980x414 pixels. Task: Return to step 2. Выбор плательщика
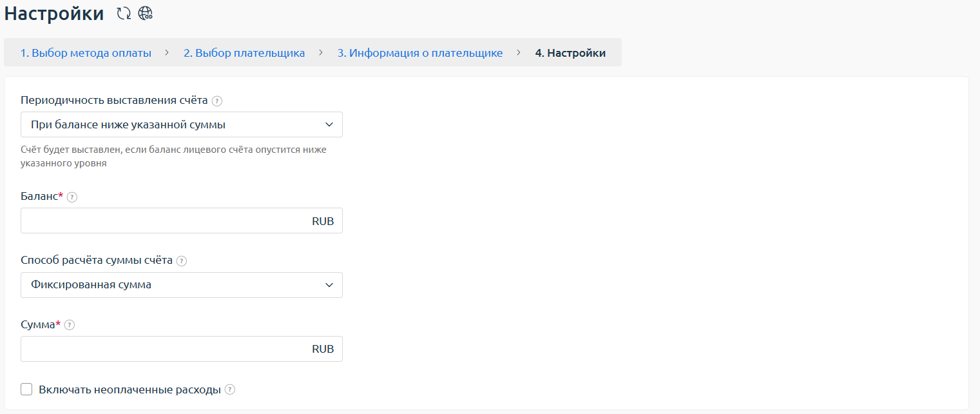(x=244, y=53)
